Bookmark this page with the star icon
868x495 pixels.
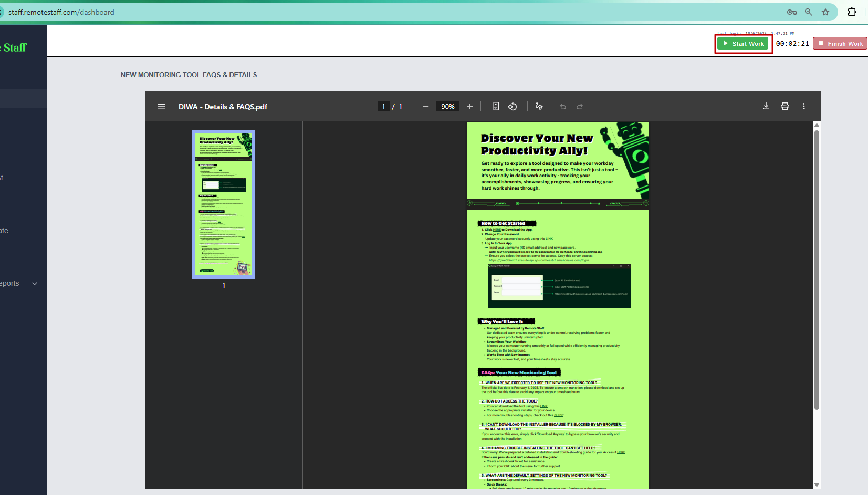(x=825, y=12)
